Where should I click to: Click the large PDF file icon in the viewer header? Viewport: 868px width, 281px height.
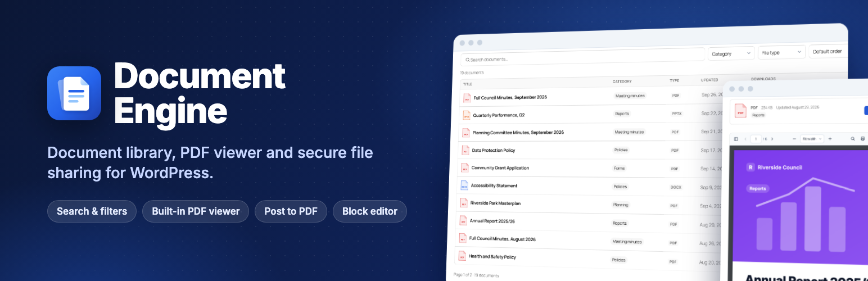click(x=741, y=111)
